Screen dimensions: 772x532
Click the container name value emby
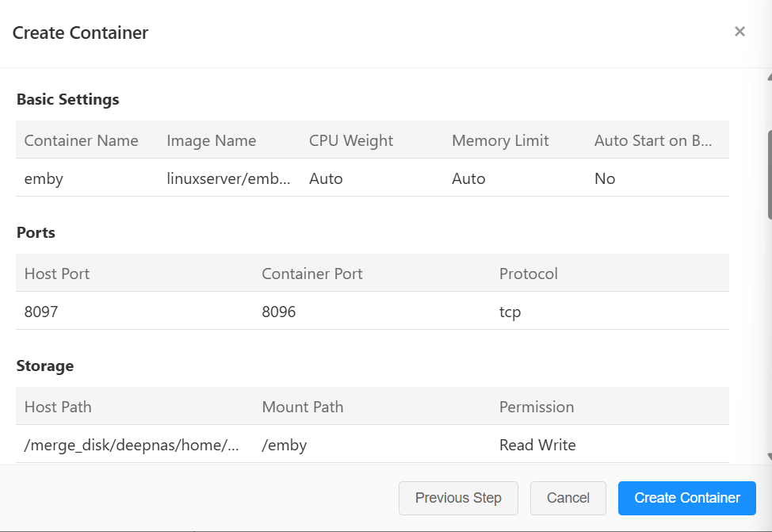pos(44,178)
